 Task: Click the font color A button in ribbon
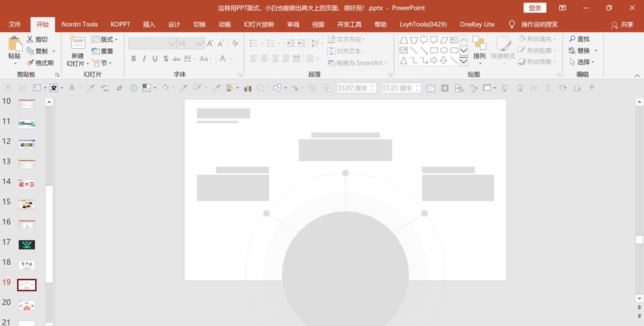(x=223, y=59)
